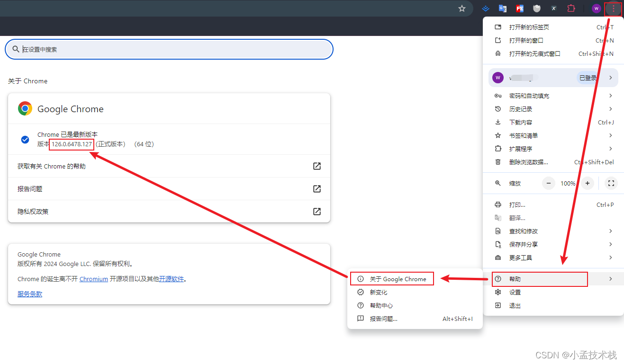
Task: Click the history clock icon in menu
Action: (x=498, y=109)
